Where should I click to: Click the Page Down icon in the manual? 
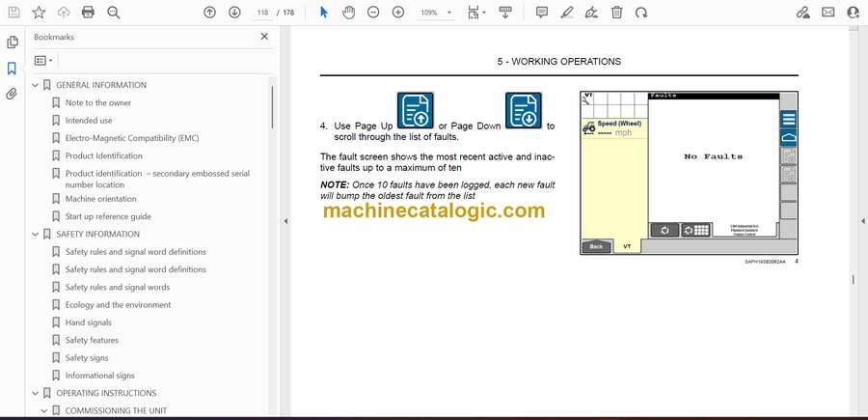523,110
